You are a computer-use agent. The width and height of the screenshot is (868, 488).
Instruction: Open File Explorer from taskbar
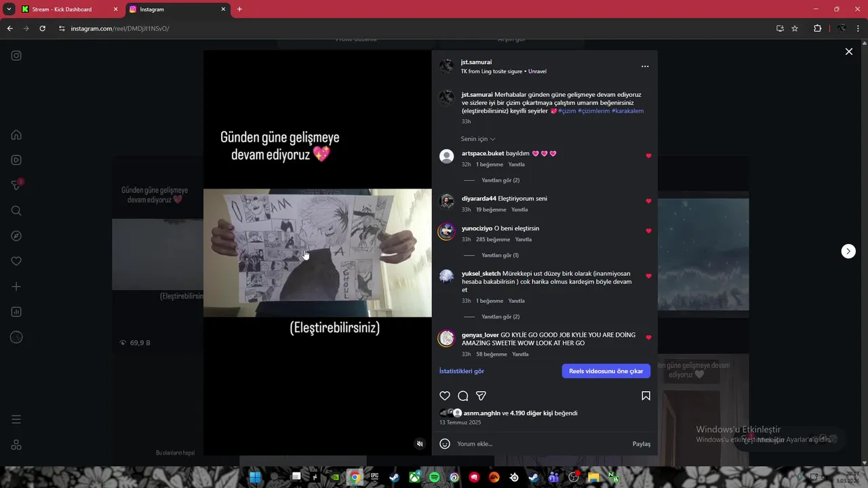coord(593,477)
